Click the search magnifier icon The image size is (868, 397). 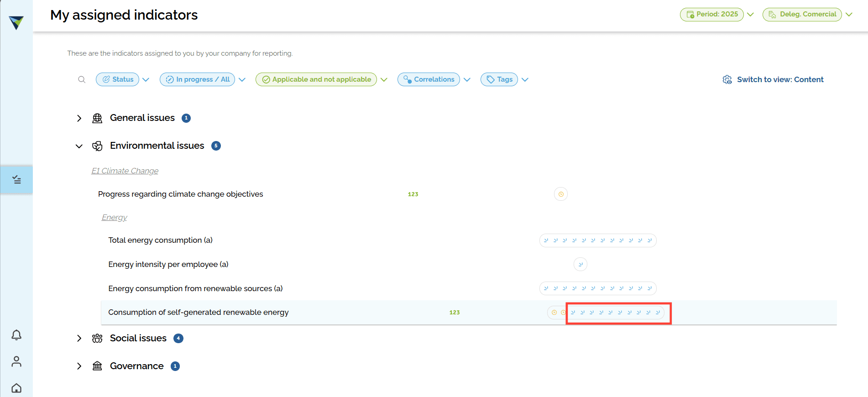tap(82, 79)
